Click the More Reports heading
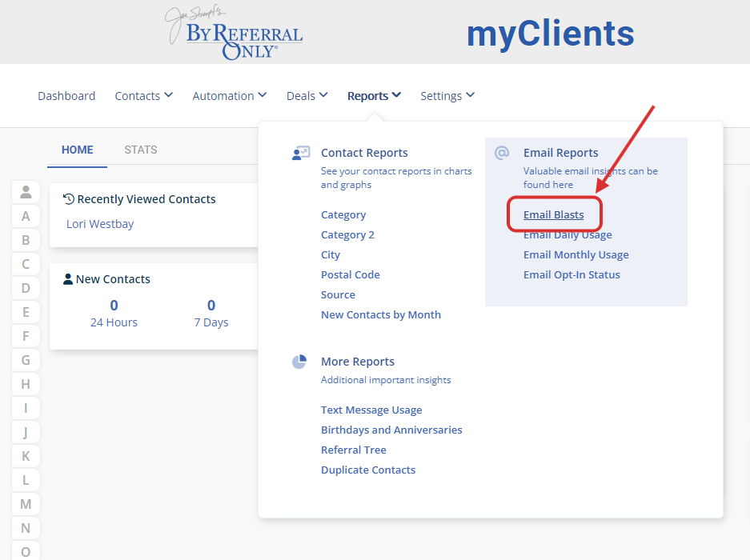 [x=358, y=362]
